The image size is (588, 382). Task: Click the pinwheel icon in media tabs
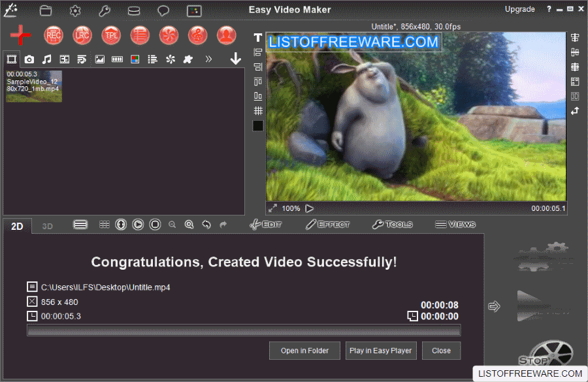[x=171, y=59]
